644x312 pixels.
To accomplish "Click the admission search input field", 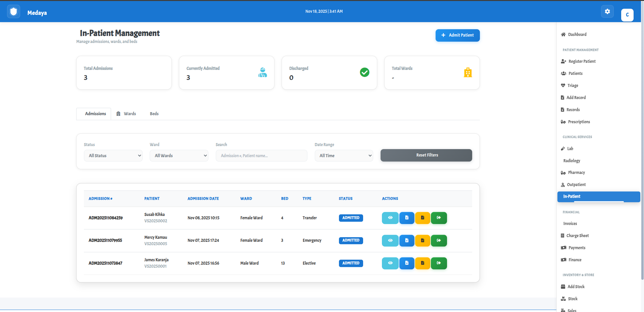I will [x=261, y=155].
